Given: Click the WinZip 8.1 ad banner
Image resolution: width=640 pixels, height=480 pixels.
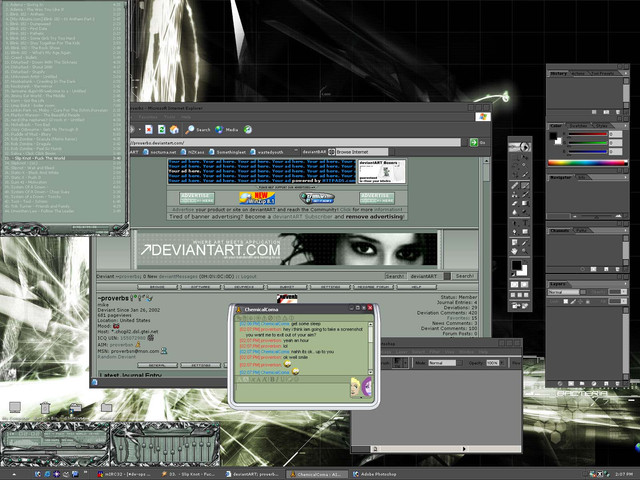Looking at the screenshot, I should point(257,198).
